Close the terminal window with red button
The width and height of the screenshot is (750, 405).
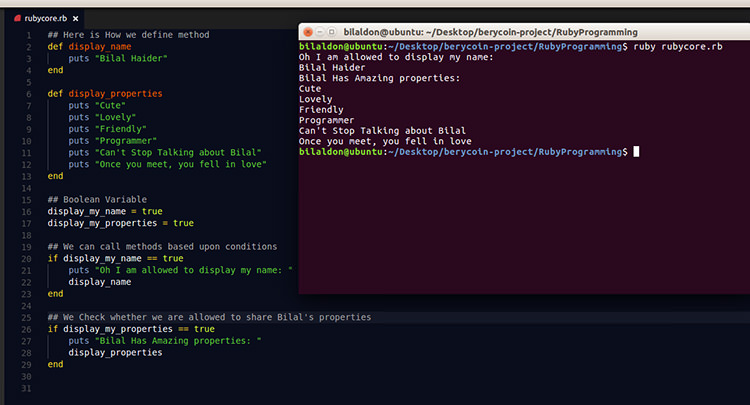tap(308, 32)
